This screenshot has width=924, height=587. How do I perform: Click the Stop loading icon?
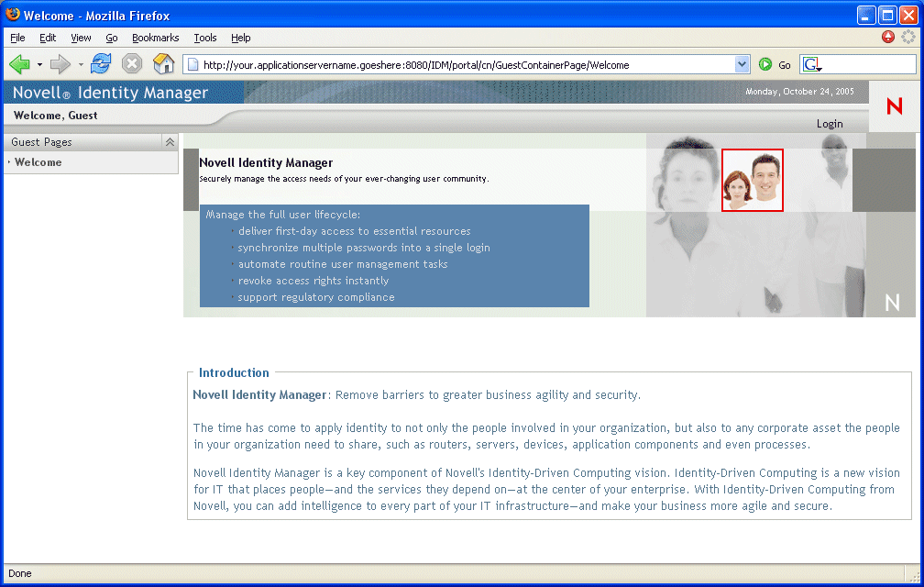coord(131,63)
